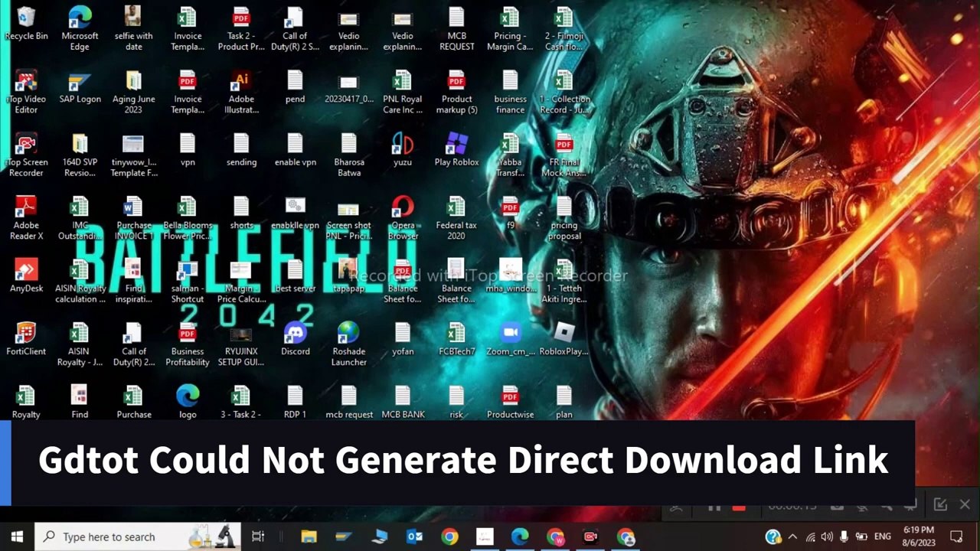Select the 'Task 2 - Product Pr...' PDF
Image resolution: width=980 pixels, height=551 pixels.
[x=241, y=28]
